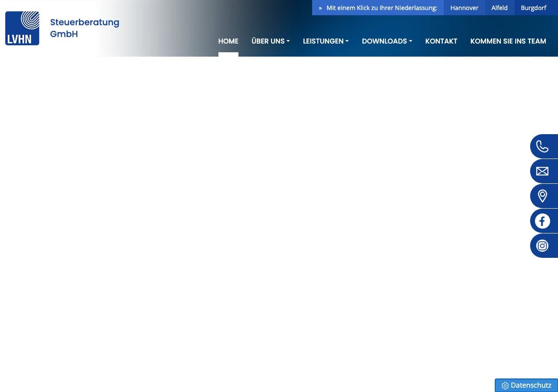The width and height of the screenshot is (558, 392).
Task: Click the double-arrow symbol before the branch text
Action: point(320,8)
